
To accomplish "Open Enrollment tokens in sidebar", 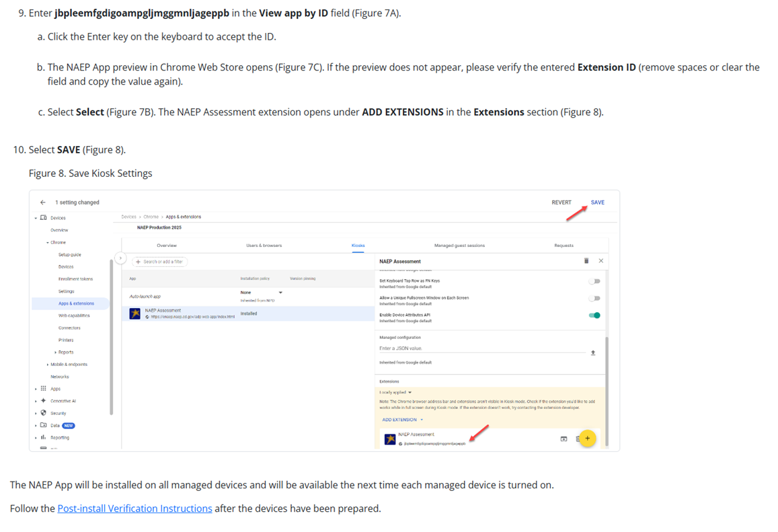I will pos(75,279).
